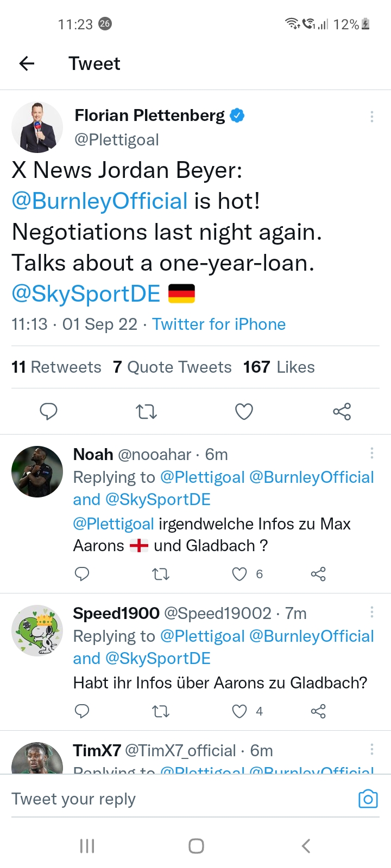View the 7 Quote Tweets list

coord(172,367)
